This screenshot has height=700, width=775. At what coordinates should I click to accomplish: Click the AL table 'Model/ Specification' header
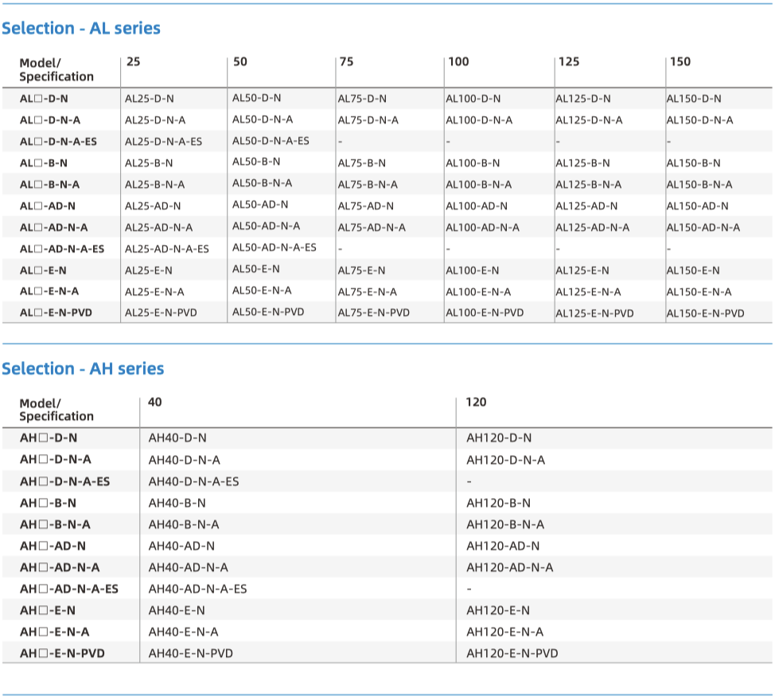[x=56, y=70]
